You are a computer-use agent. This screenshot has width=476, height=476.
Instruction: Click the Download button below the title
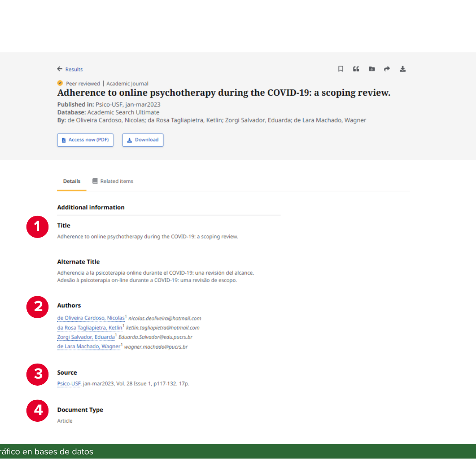point(142,140)
